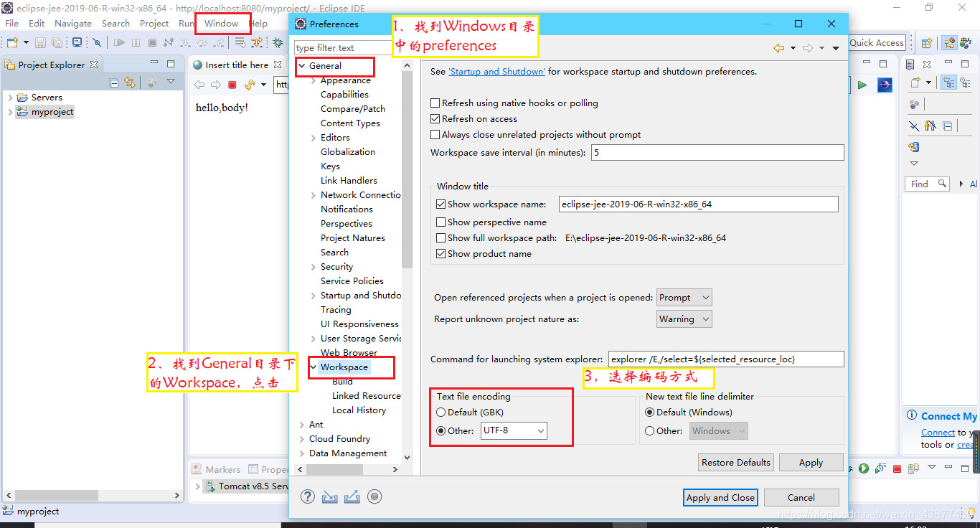
Task: Go back in Preferences page history
Action: pyautogui.click(x=779, y=48)
